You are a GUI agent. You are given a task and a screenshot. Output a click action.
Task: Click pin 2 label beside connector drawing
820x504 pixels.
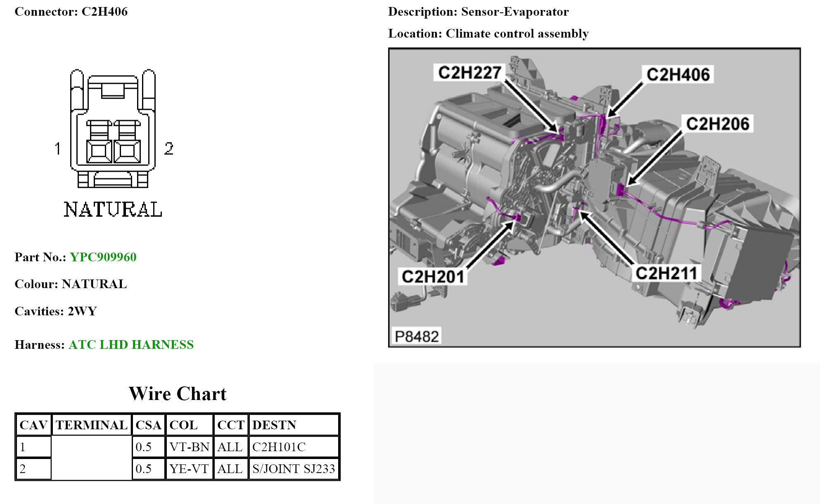168,149
